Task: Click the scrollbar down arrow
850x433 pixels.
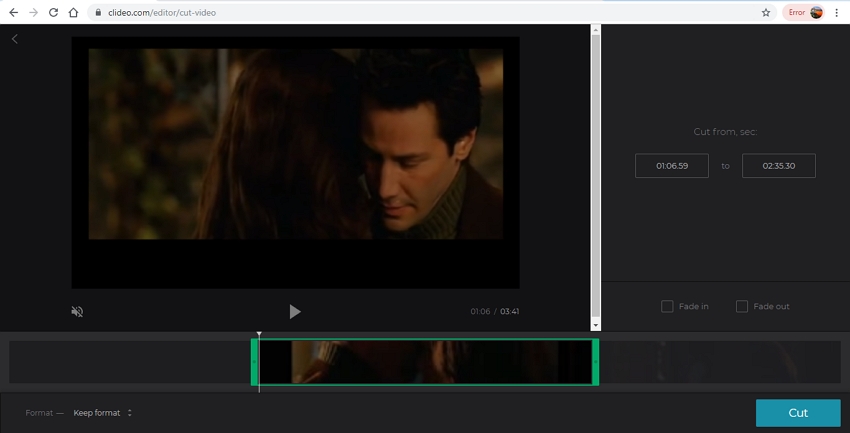Action: [x=596, y=325]
